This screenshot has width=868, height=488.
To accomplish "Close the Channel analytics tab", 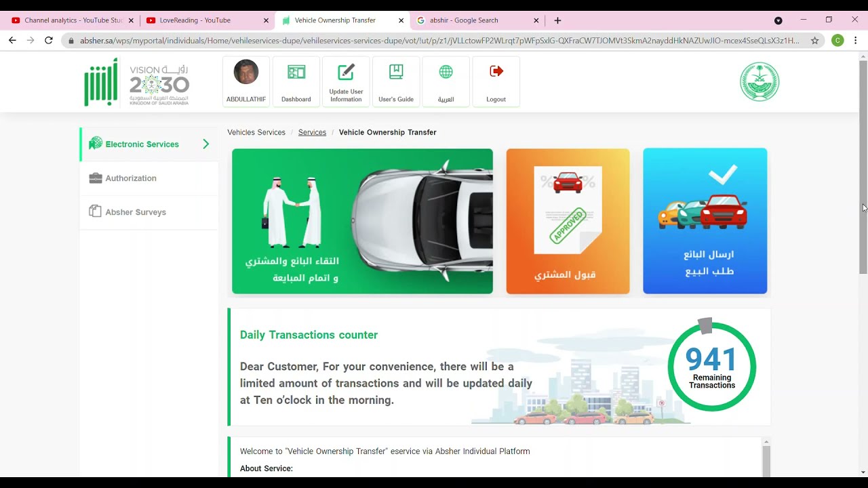I will [x=131, y=20].
